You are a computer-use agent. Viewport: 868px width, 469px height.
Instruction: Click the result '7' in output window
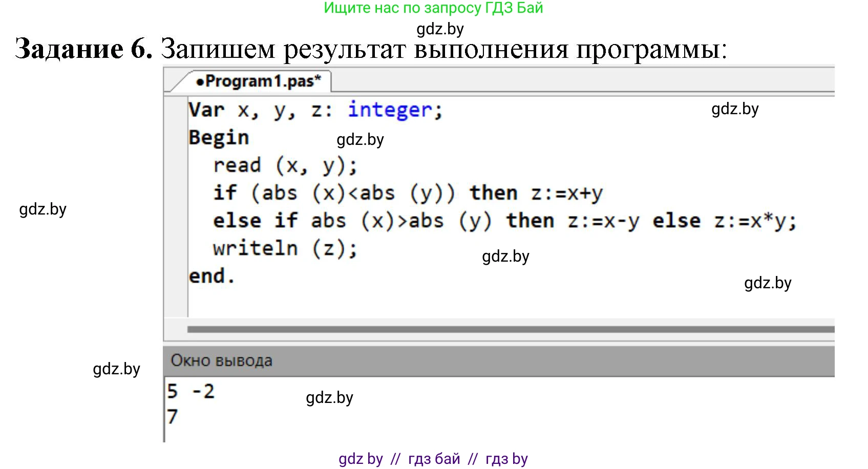172,416
